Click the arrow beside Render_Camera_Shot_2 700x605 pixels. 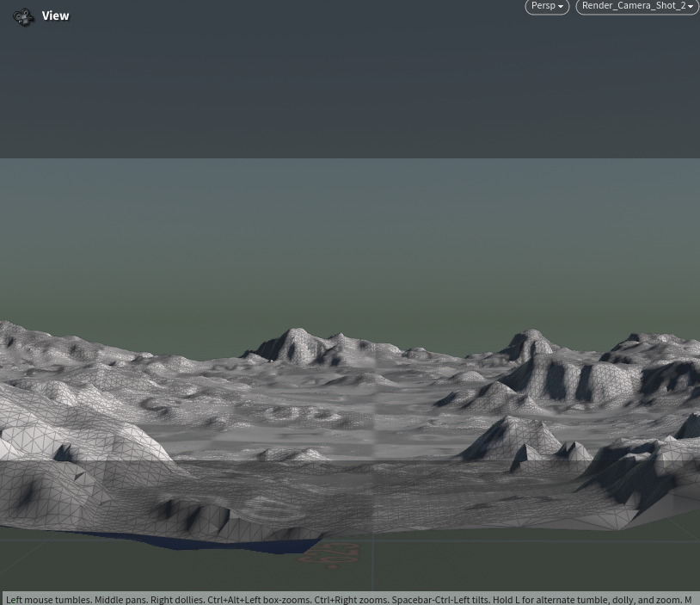pyautogui.click(x=690, y=7)
